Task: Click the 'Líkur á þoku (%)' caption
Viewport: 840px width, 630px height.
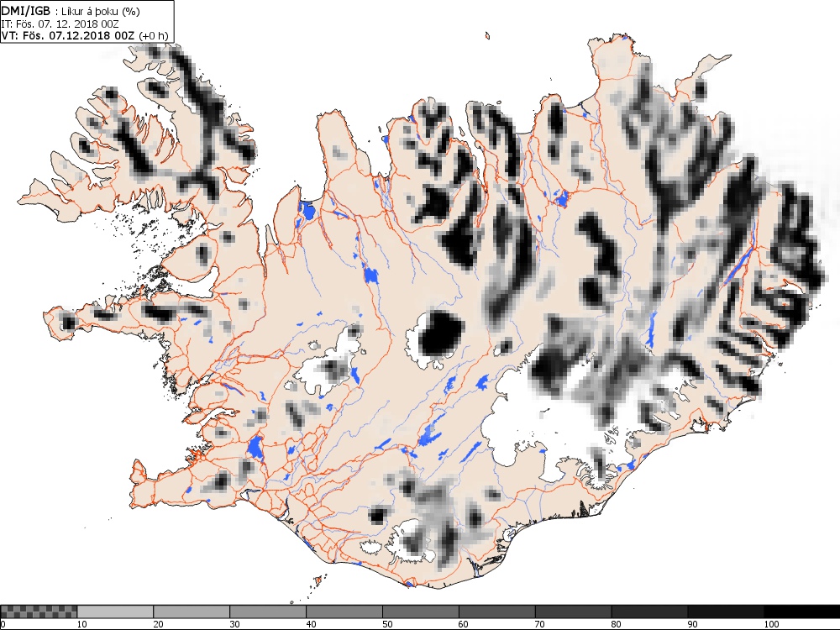Action: pyautogui.click(x=102, y=12)
